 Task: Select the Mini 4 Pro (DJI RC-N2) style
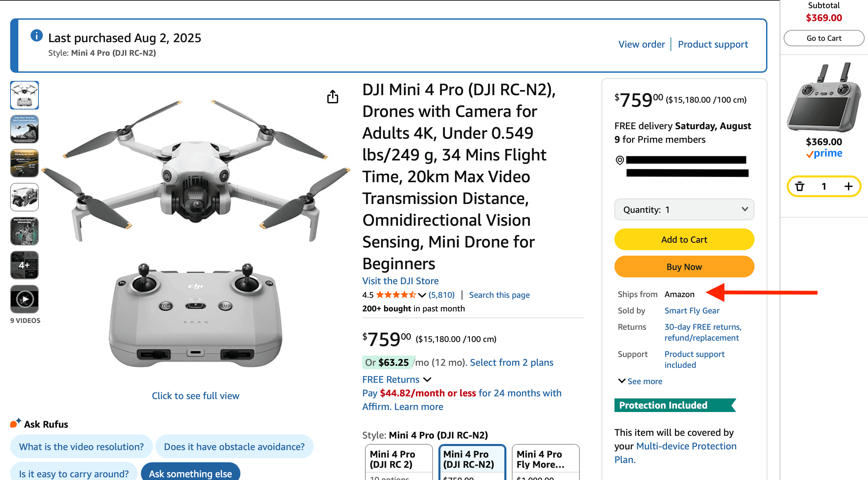pyautogui.click(x=472, y=460)
